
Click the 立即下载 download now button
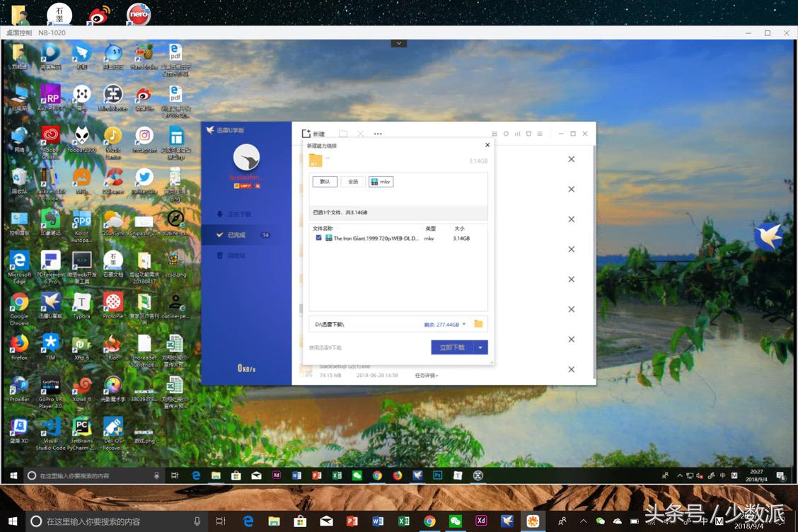(x=452, y=347)
